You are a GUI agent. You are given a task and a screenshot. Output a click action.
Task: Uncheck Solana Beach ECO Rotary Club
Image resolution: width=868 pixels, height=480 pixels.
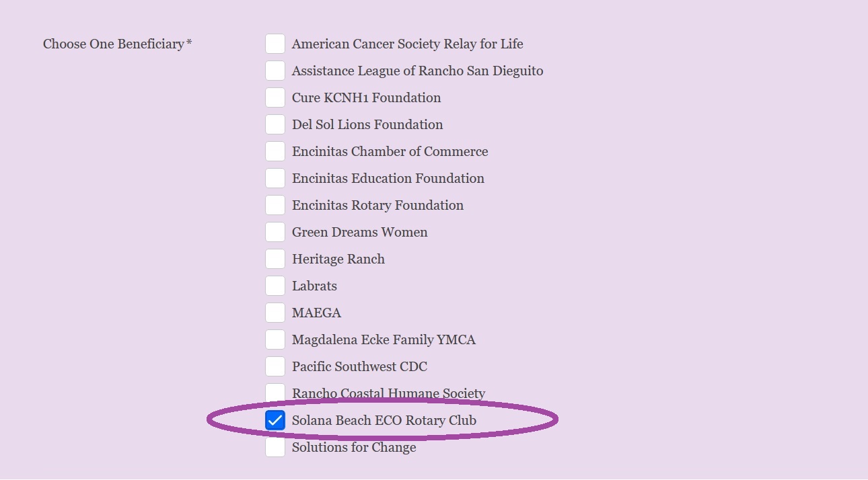pos(275,420)
